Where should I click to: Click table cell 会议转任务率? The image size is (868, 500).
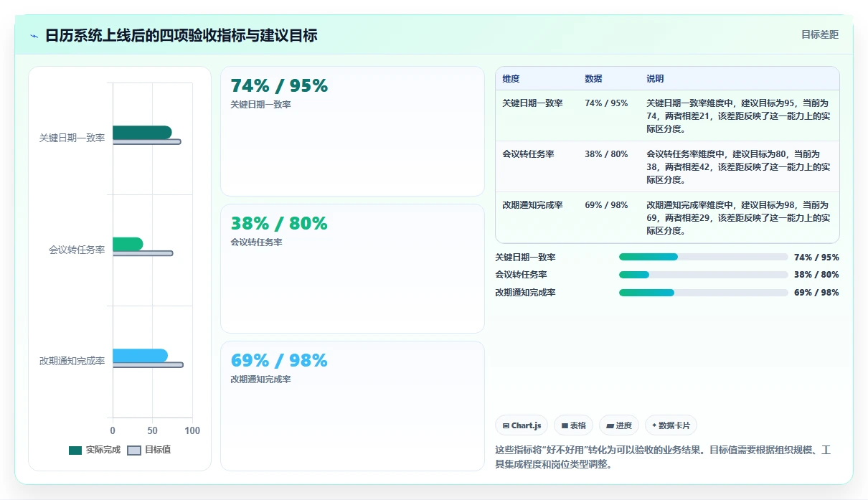tap(528, 154)
